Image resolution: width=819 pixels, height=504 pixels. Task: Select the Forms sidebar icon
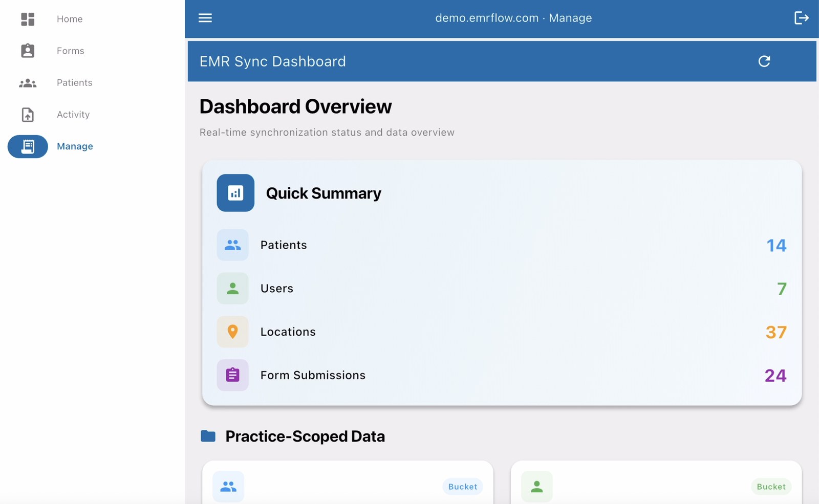(x=28, y=51)
